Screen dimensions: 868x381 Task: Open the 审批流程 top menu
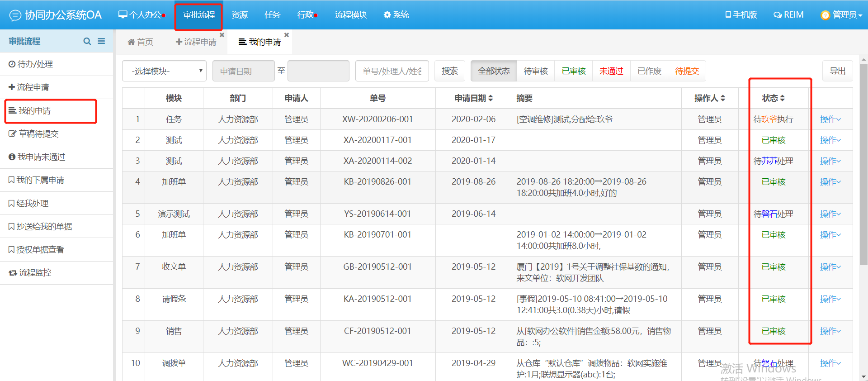[x=199, y=15]
